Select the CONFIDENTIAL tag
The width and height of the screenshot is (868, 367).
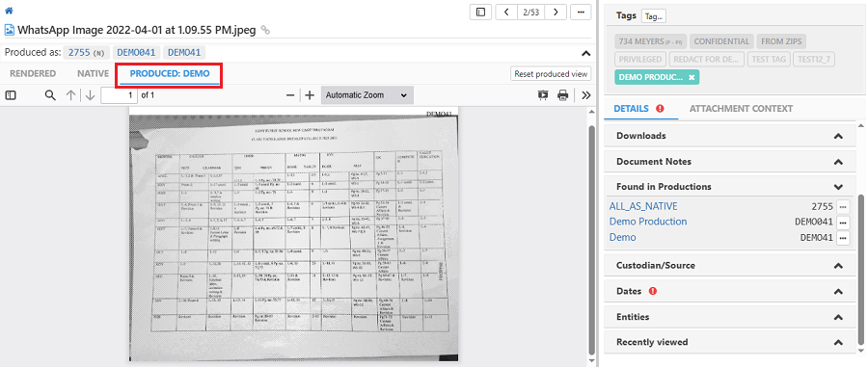pyautogui.click(x=721, y=41)
